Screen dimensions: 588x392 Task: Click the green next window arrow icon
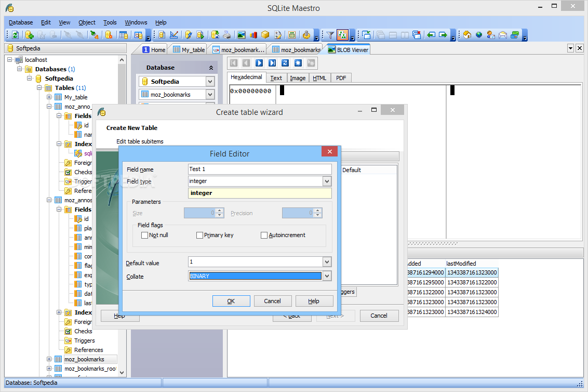click(x=443, y=35)
